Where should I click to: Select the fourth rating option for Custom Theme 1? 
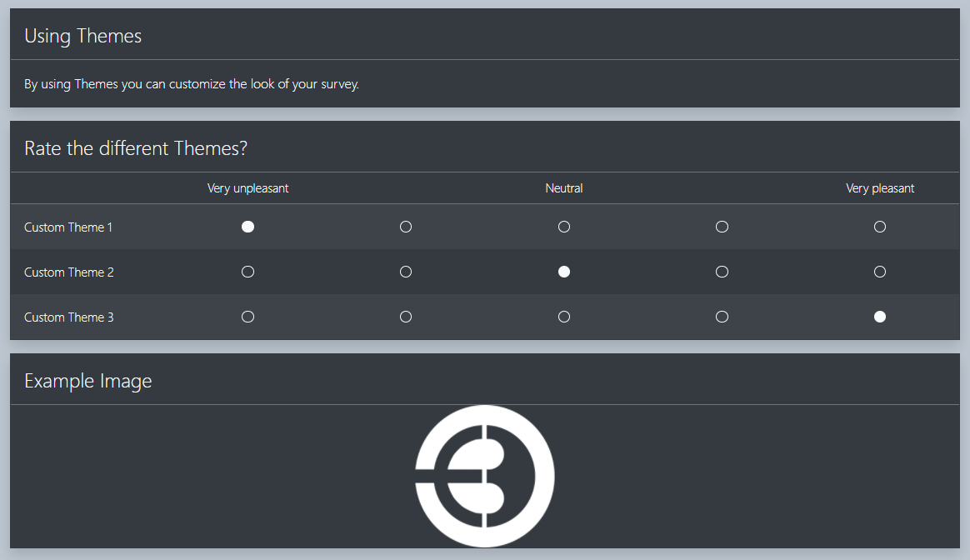point(722,226)
